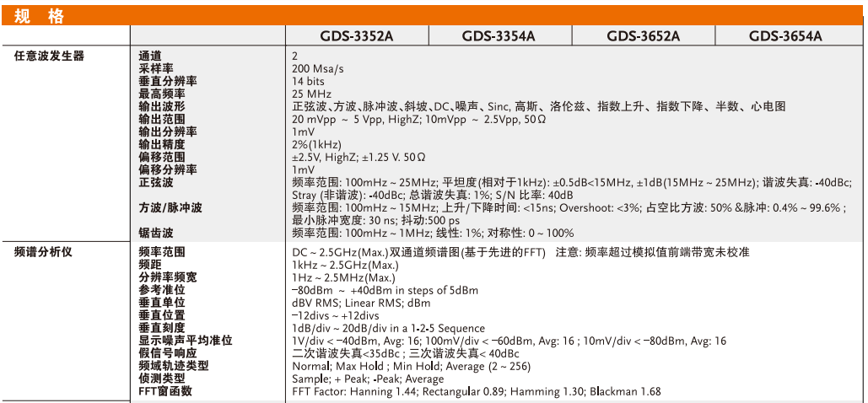This screenshot has height=403, width=868.
Task: Click the 1V/div < −40dBm noise level value
Action: click(x=509, y=341)
